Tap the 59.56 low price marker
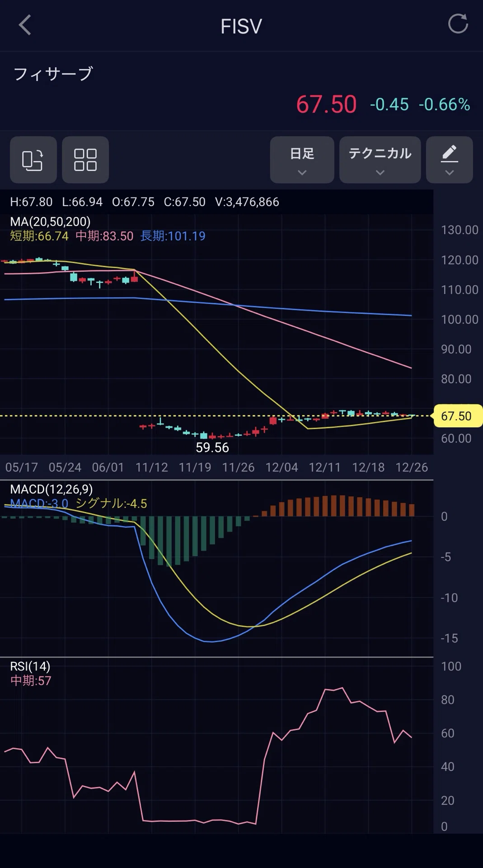 point(212,448)
